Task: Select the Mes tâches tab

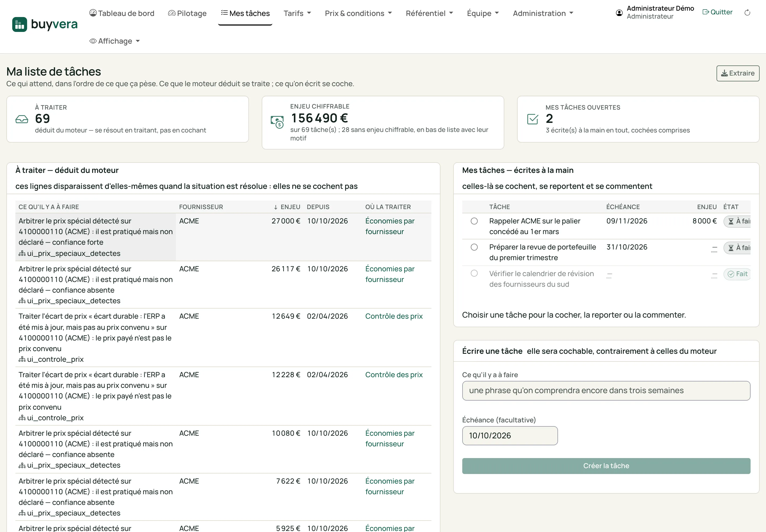Action: tap(245, 13)
